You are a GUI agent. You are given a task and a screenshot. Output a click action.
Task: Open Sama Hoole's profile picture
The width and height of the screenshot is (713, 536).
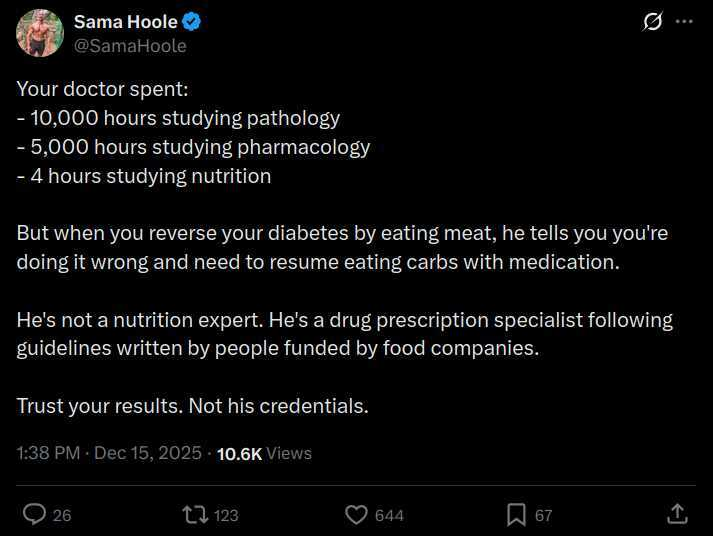tap(40, 33)
